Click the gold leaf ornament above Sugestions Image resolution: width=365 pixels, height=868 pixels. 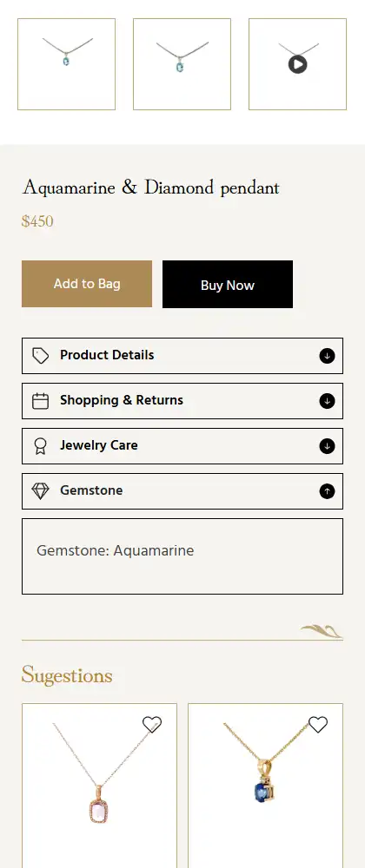pos(322,631)
